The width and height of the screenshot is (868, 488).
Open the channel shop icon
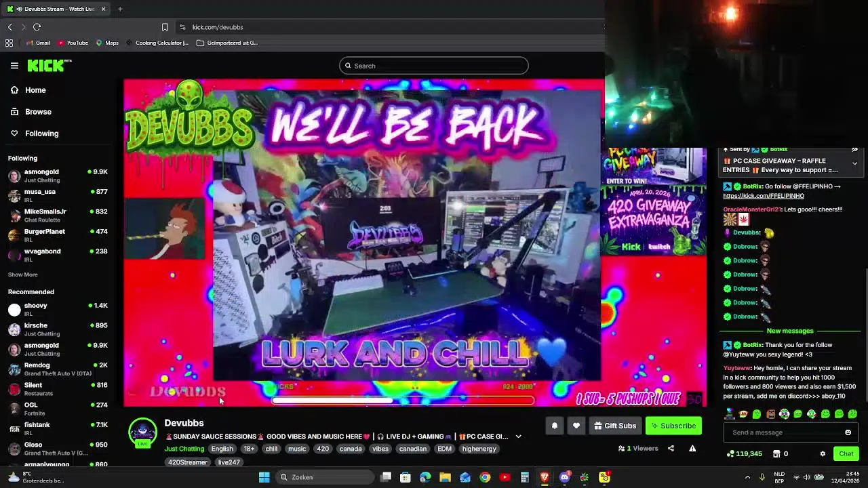(776, 453)
